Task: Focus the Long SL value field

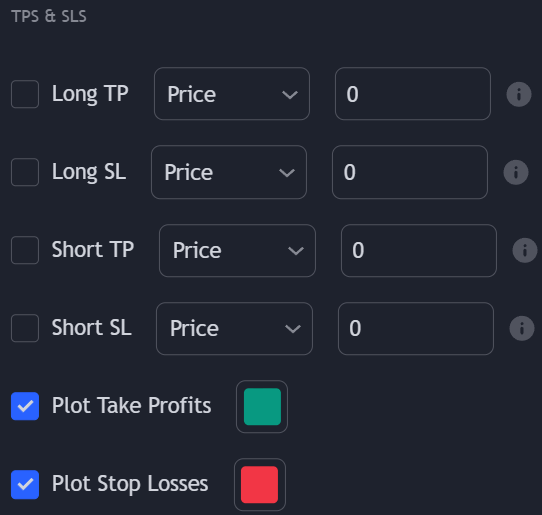Action: click(410, 172)
